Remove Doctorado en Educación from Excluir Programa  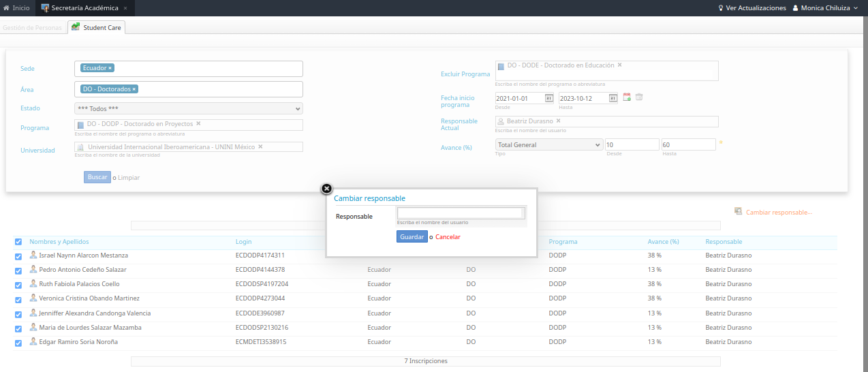(x=619, y=65)
